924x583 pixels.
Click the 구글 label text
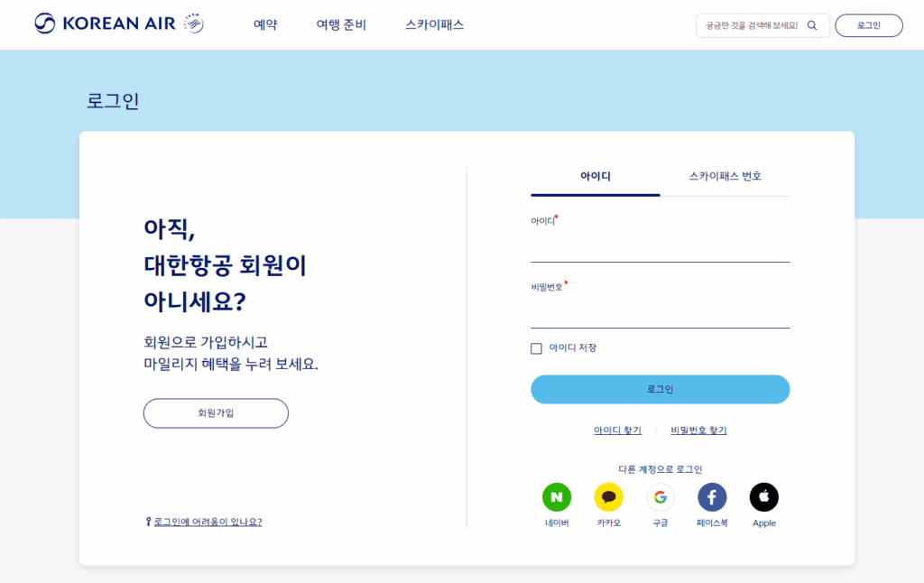click(661, 523)
